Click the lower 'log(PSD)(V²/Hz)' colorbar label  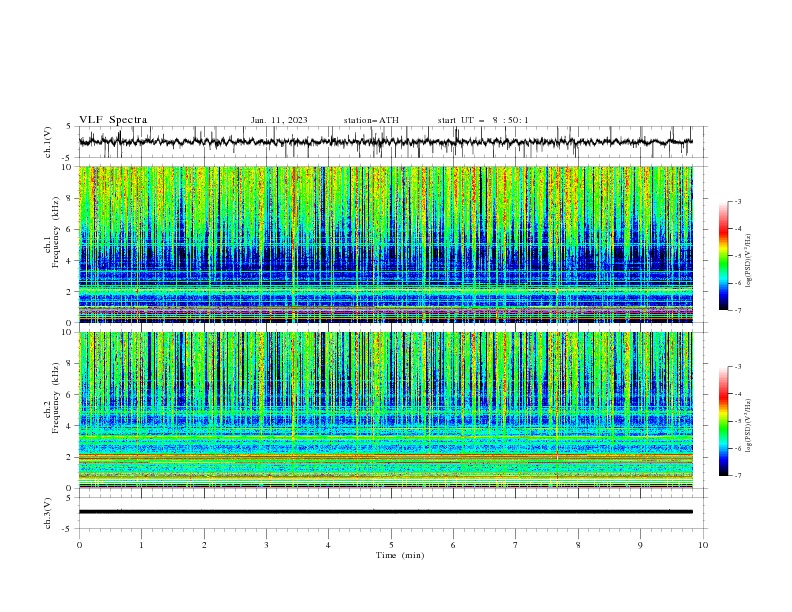click(748, 426)
